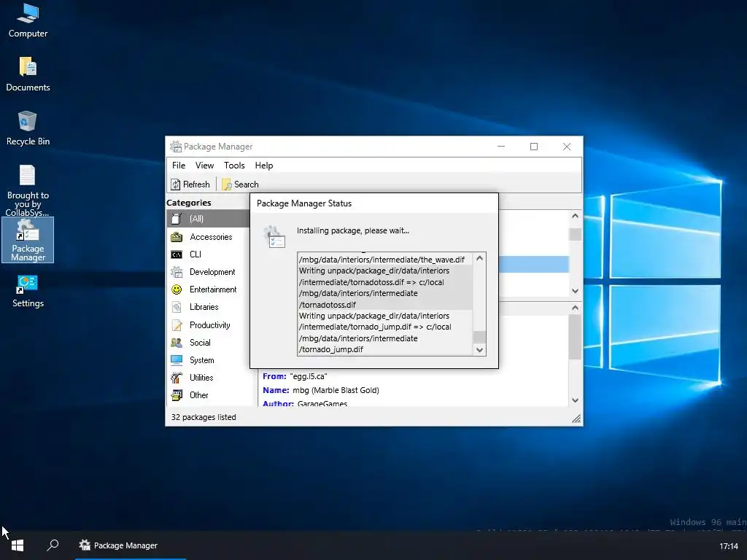Open the Settings desktop shortcut
This screenshot has width=747, height=560.
(28, 292)
